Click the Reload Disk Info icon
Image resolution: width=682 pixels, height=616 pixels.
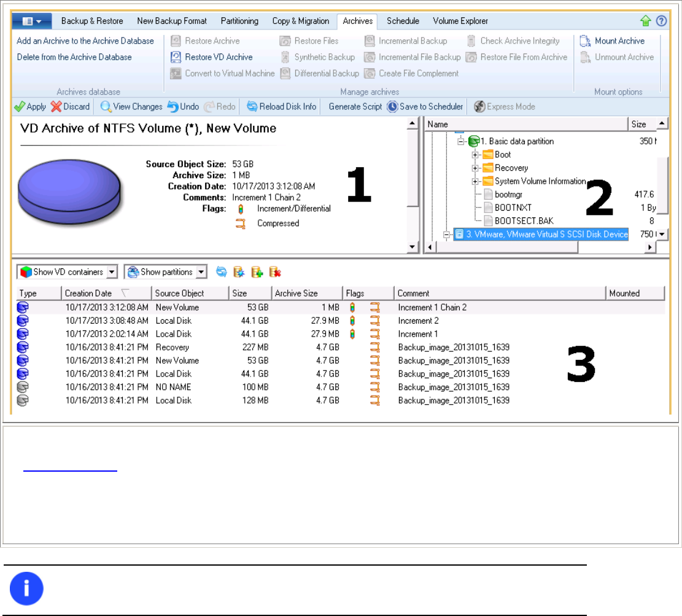[252, 107]
